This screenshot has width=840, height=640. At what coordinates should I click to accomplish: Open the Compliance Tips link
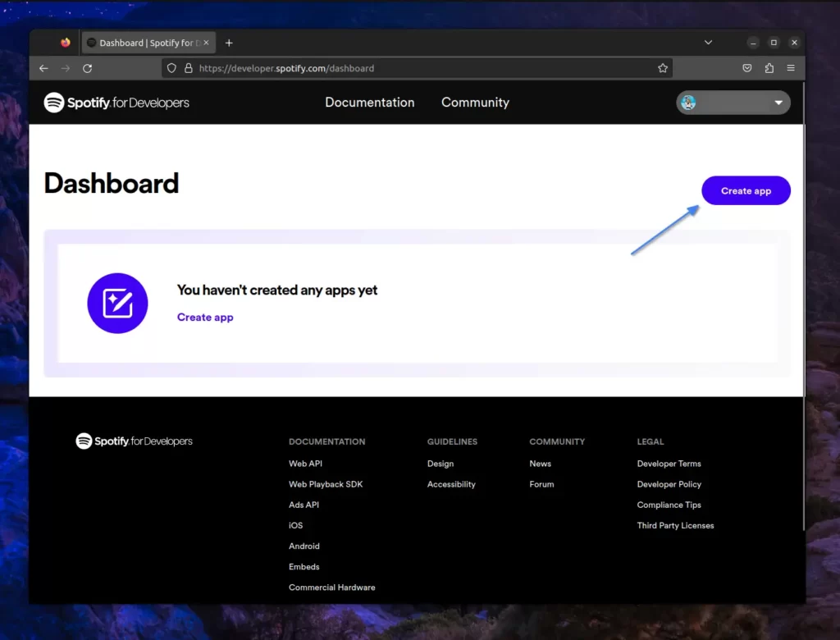pyautogui.click(x=669, y=505)
